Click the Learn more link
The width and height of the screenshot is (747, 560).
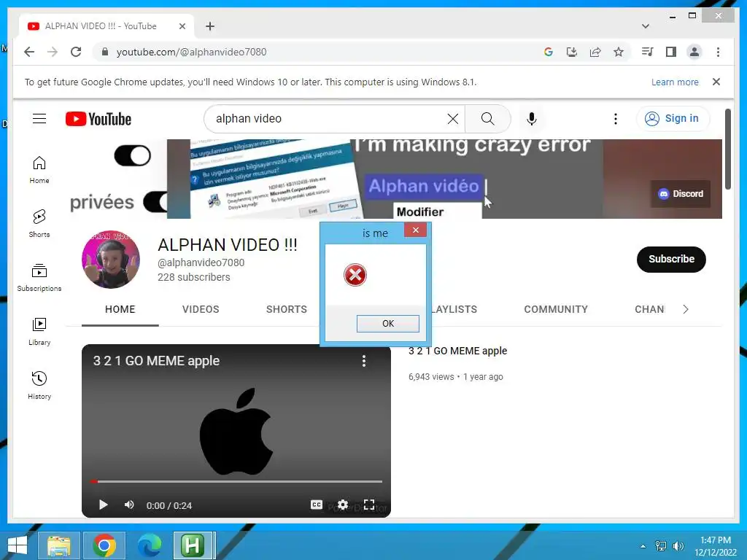(675, 82)
